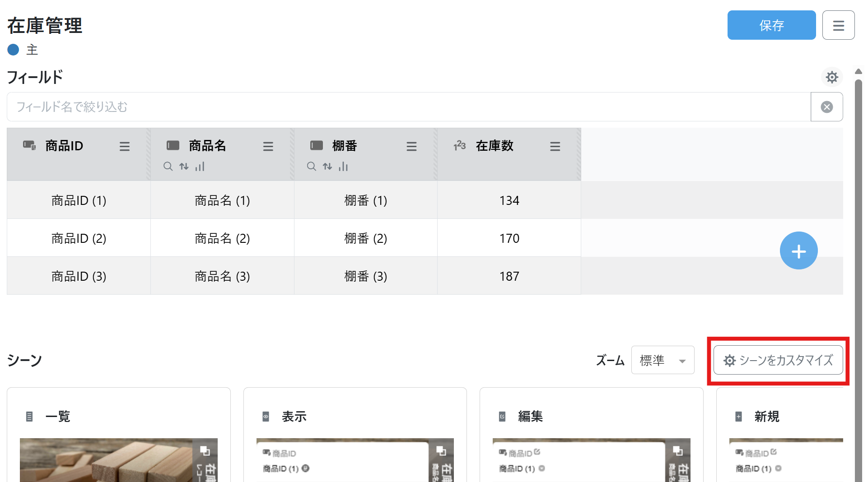Screen dimensions: 868x482
Task: Click the search icon under 商品名
Action: point(168,167)
